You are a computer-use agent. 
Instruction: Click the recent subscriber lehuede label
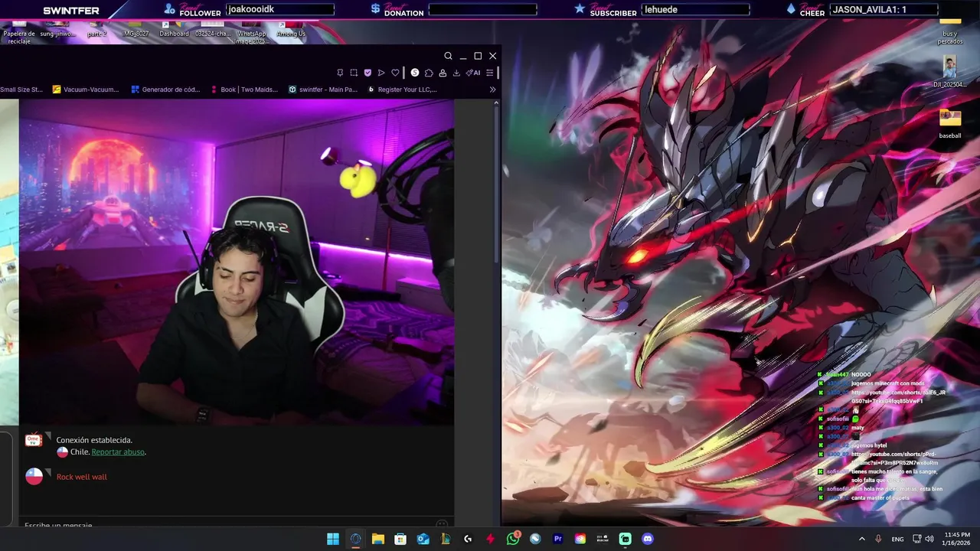click(x=695, y=9)
